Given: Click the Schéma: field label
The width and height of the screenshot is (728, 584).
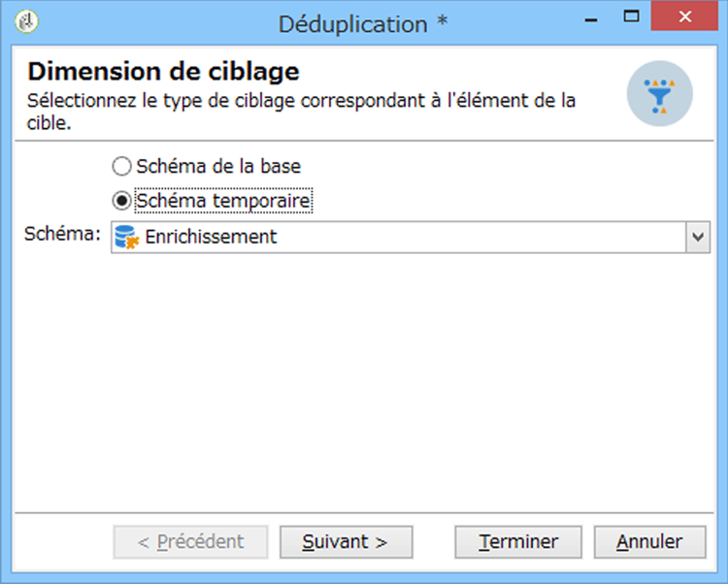Looking at the screenshot, I should [62, 234].
